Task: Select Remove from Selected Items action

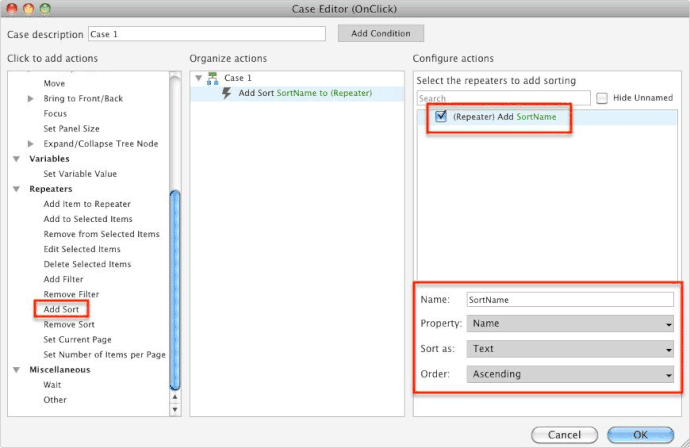Action: (x=102, y=234)
